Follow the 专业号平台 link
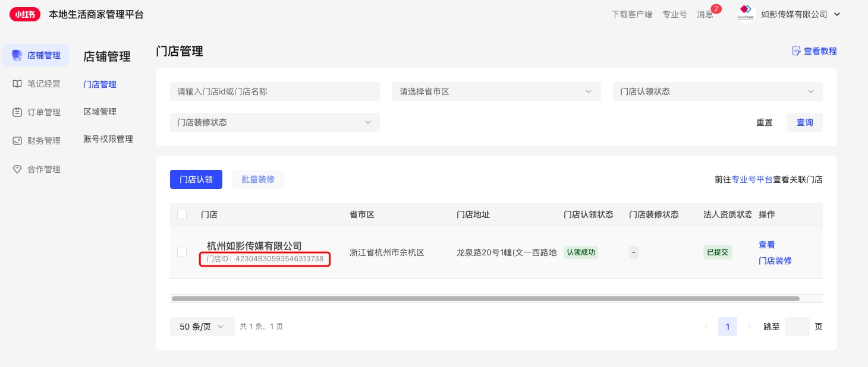 pos(751,179)
